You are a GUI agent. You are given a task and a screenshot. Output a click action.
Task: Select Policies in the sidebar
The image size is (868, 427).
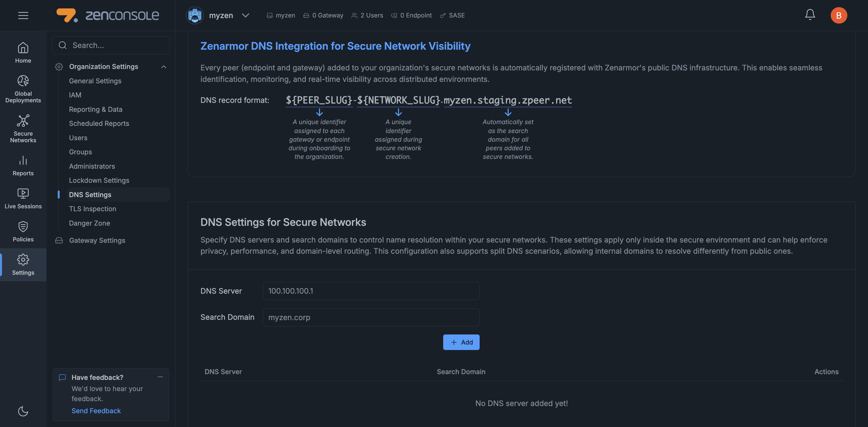click(x=23, y=231)
